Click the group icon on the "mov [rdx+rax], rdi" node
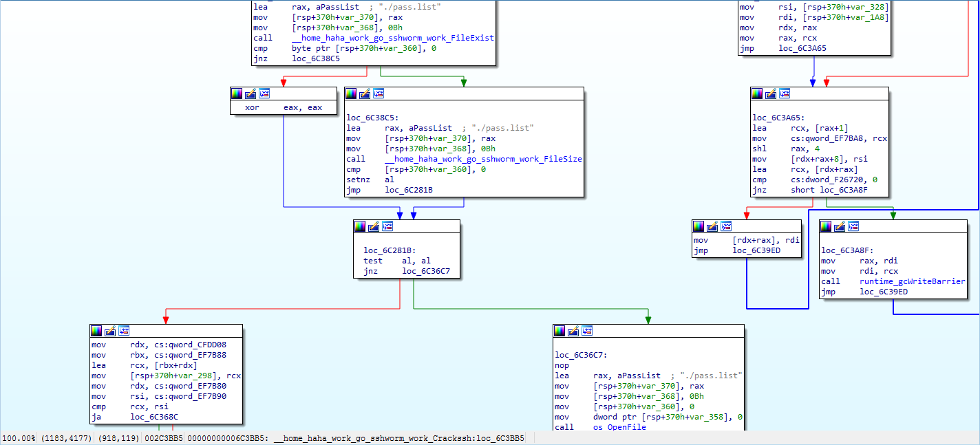This screenshot has height=445, width=980. pos(726,226)
